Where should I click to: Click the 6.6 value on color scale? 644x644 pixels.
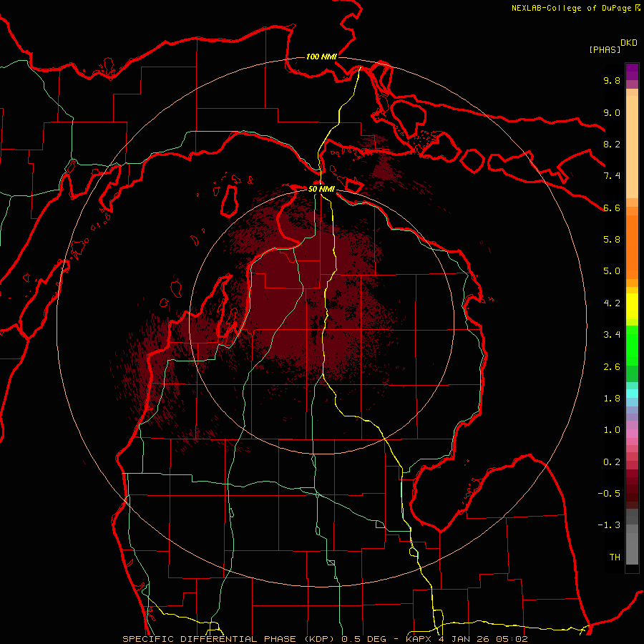[612, 208]
